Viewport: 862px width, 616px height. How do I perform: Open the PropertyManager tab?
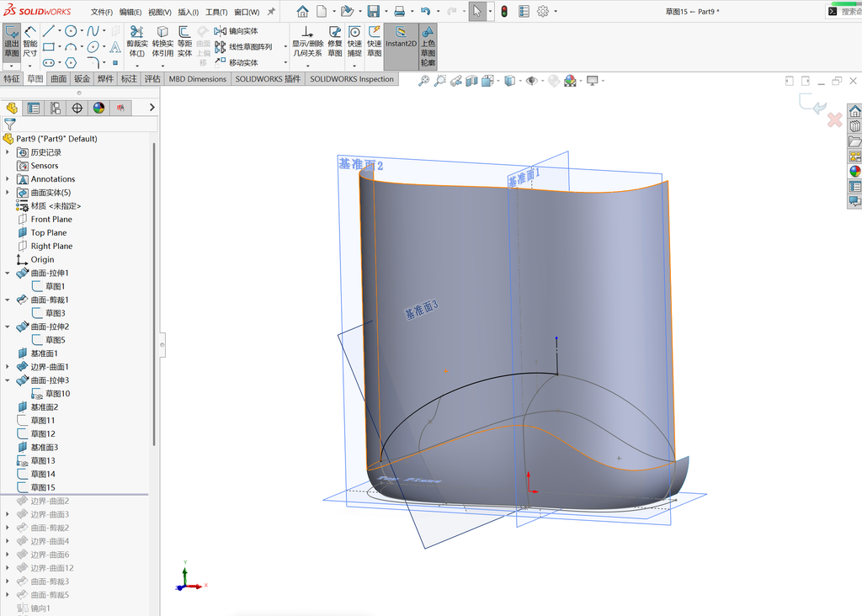pyautogui.click(x=34, y=108)
